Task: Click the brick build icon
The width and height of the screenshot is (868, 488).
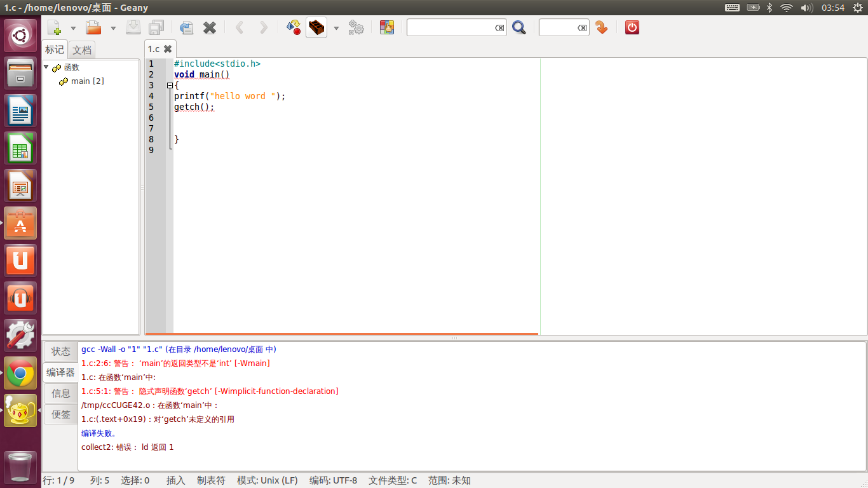Action: (x=316, y=28)
